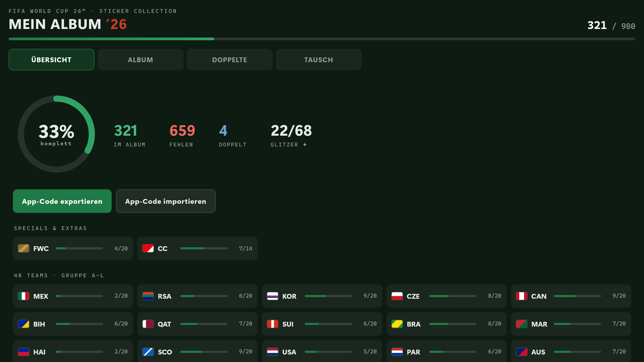Click the BRA progress bar
Screen dimensions: 644x362
pos(453,324)
